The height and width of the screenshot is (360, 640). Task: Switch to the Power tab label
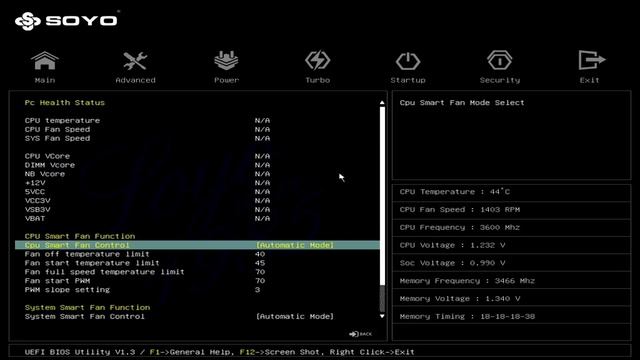tap(227, 80)
